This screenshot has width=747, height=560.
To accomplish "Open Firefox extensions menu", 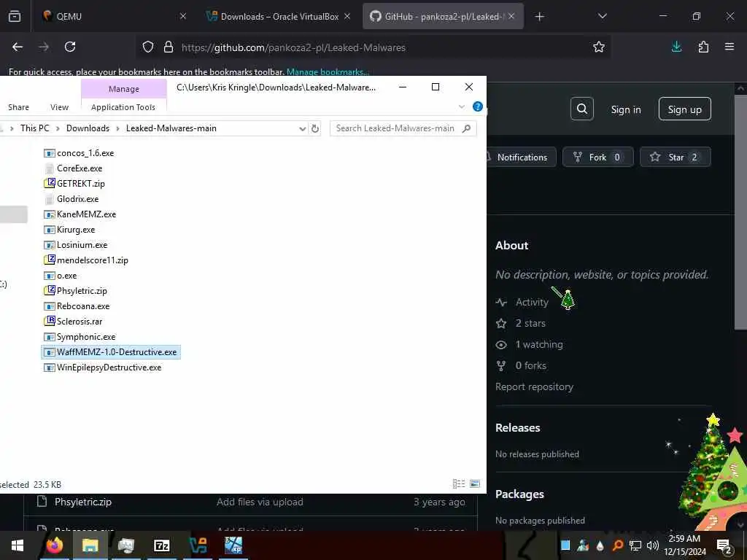I will tap(703, 47).
